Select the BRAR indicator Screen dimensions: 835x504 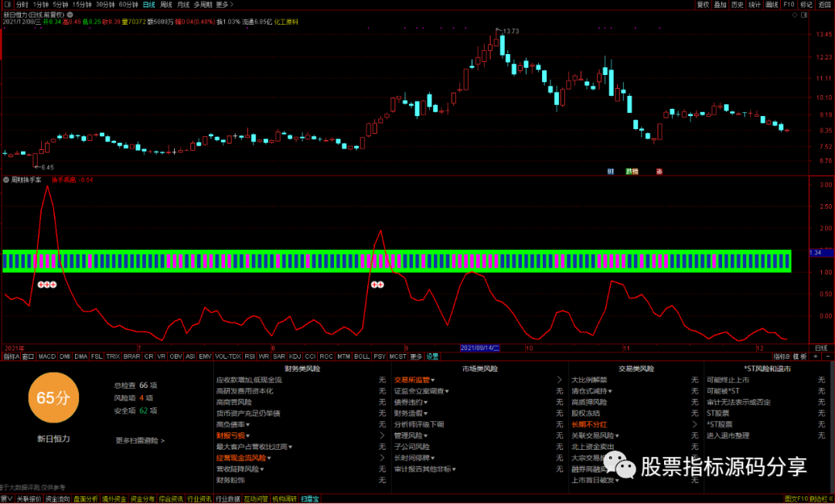click(131, 356)
